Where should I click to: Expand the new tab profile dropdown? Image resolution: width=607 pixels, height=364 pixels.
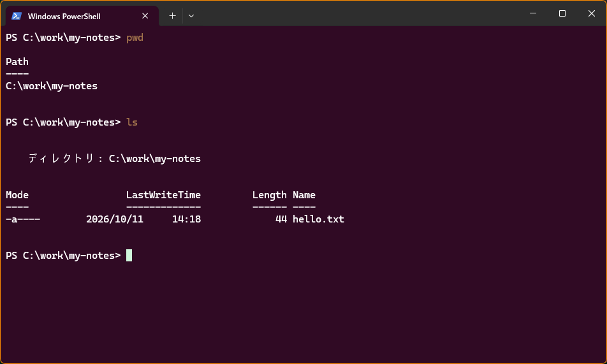tap(191, 16)
